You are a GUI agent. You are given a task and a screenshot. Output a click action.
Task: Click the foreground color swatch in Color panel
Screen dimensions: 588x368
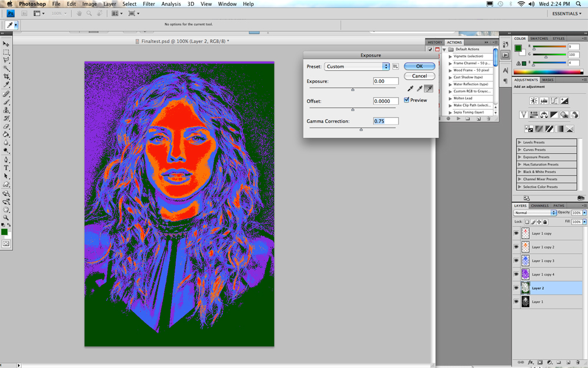518,48
